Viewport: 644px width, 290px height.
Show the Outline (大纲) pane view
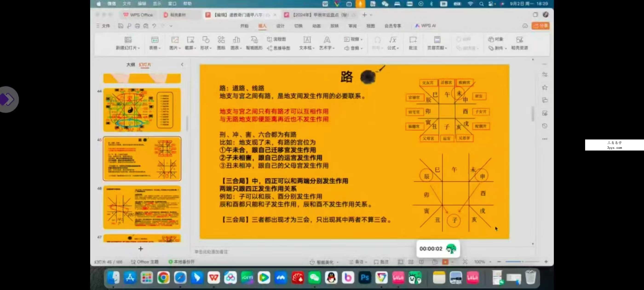coord(130,64)
